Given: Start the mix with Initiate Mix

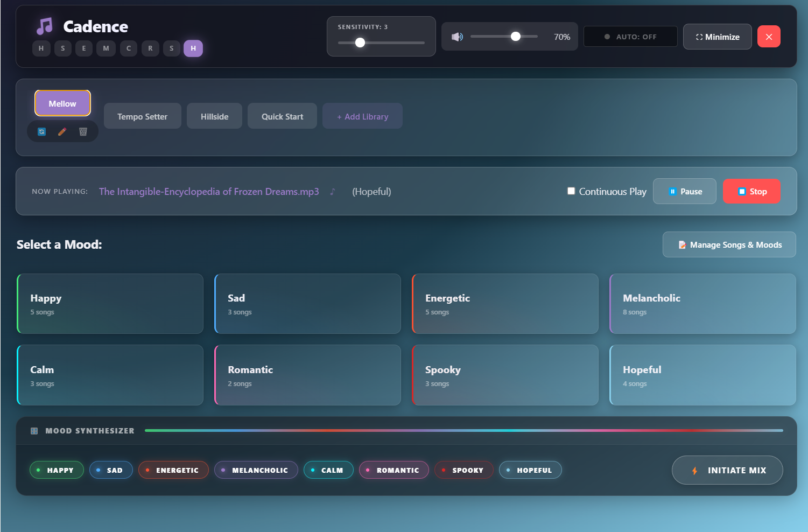Looking at the screenshot, I should (x=727, y=470).
